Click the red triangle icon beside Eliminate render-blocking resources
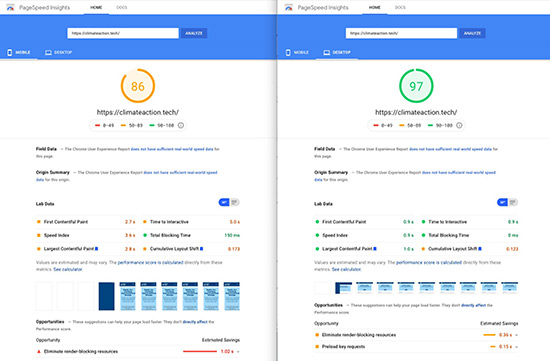This screenshot has height=361, width=550. 39,352
